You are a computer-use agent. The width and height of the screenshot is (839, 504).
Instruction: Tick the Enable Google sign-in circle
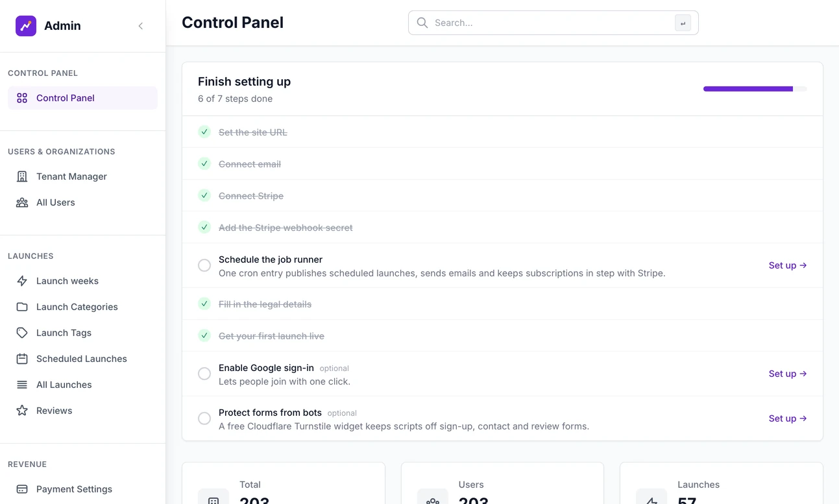point(204,374)
